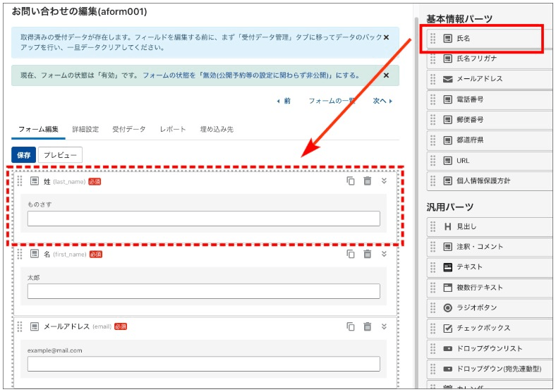
Task: Select the 複数行テキスト part
Action: point(490,288)
